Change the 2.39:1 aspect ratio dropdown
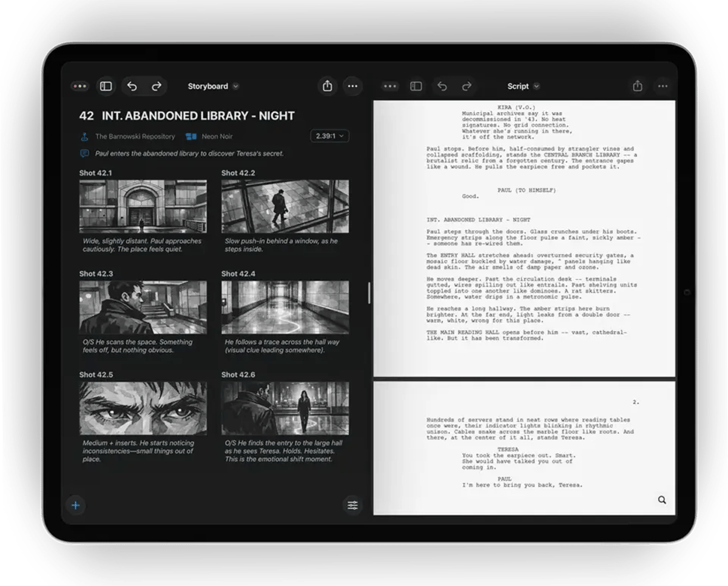This screenshot has width=728, height=586. coord(329,136)
